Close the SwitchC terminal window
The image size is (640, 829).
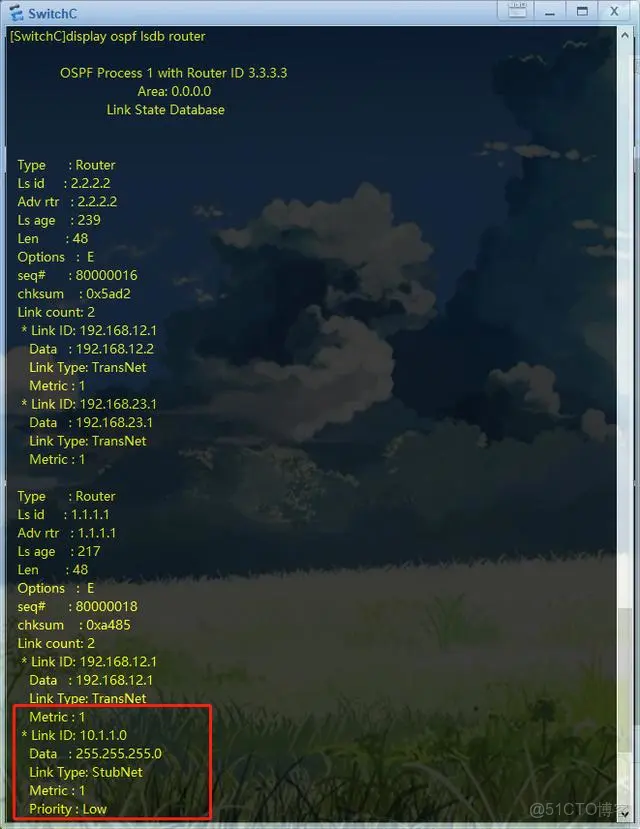click(x=614, y=11)
